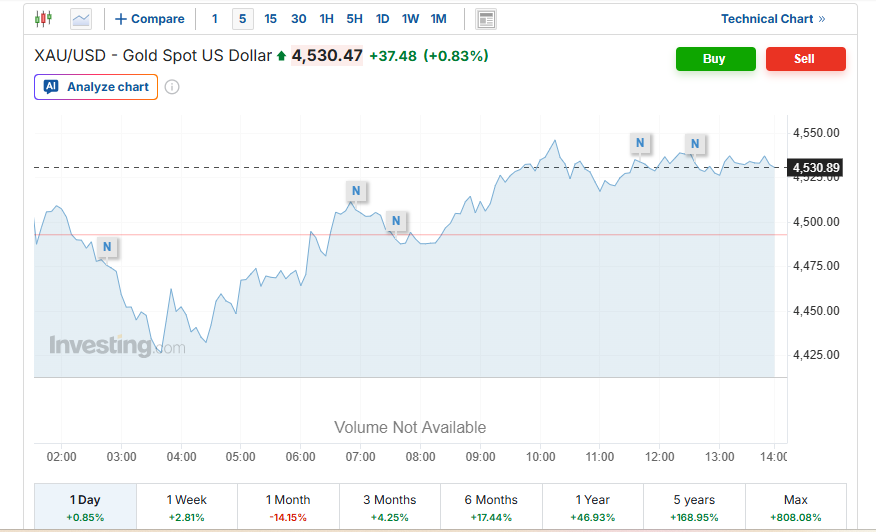Set chart interval to 15 minutes

pos(271,18)
